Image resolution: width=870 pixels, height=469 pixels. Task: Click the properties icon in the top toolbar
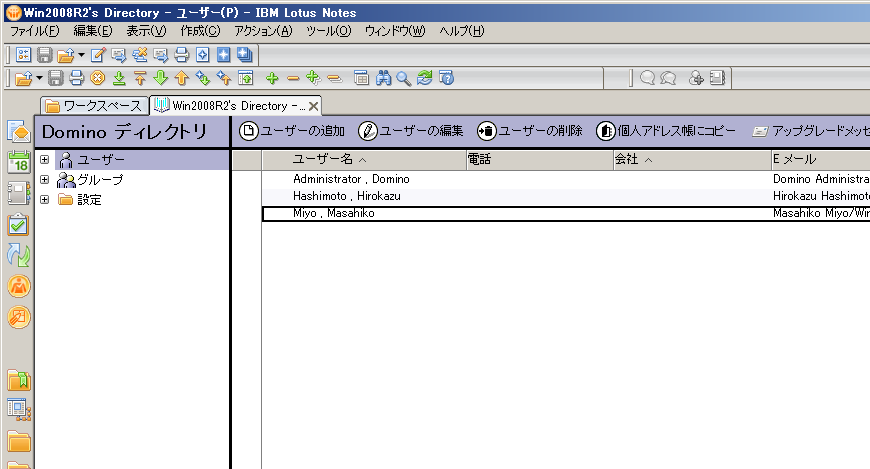point(23,54)
